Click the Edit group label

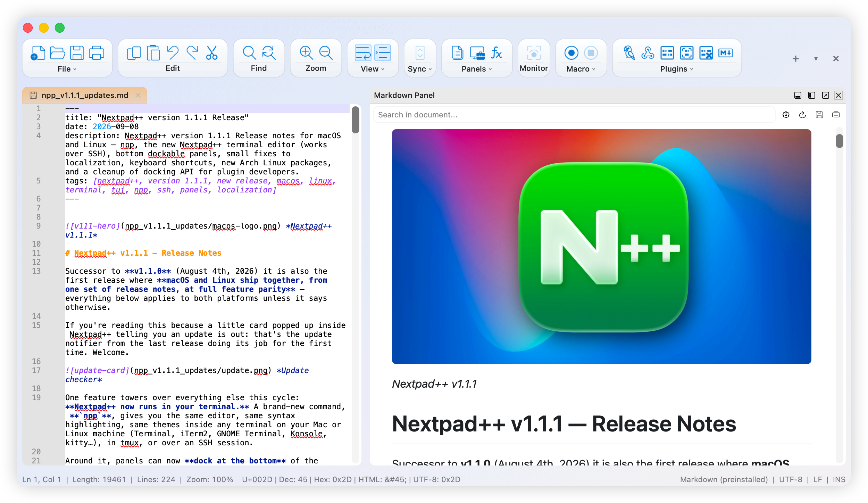pyautogui.click(x=173, y=68)
